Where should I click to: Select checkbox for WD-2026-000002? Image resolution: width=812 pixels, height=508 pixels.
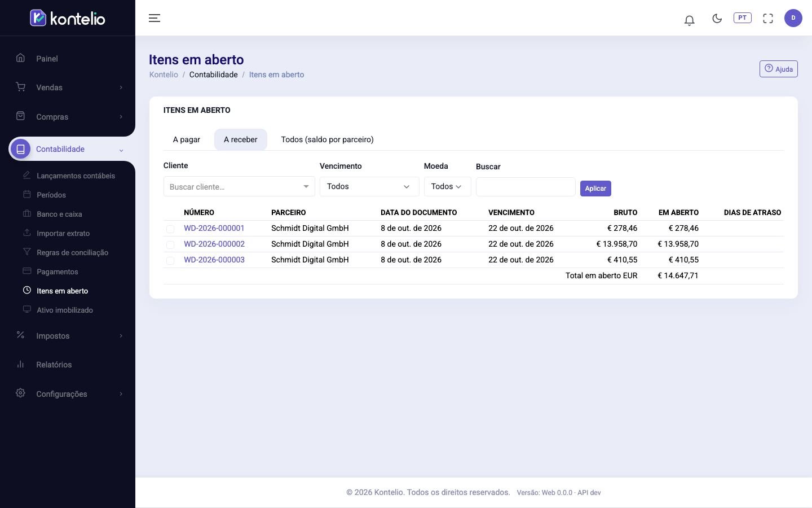[x=170, y=244]
